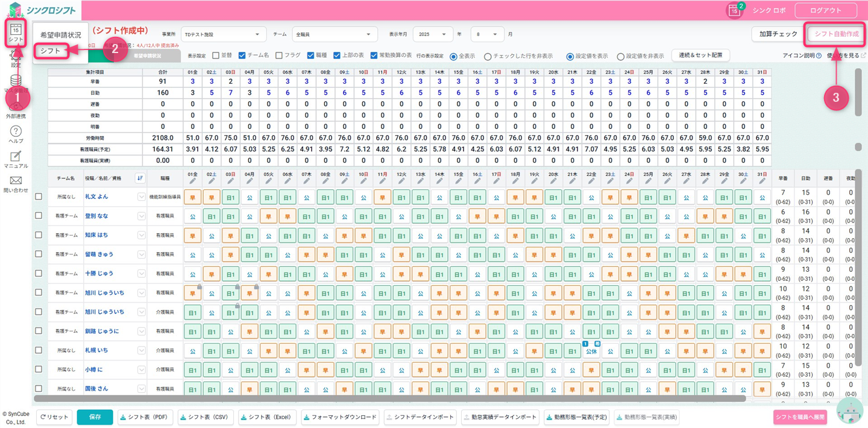The height and width of the screenshot is (428, 868).
Task: Click the 01金 早 shift cell for 礼文 よん
Action: (192, 197)
